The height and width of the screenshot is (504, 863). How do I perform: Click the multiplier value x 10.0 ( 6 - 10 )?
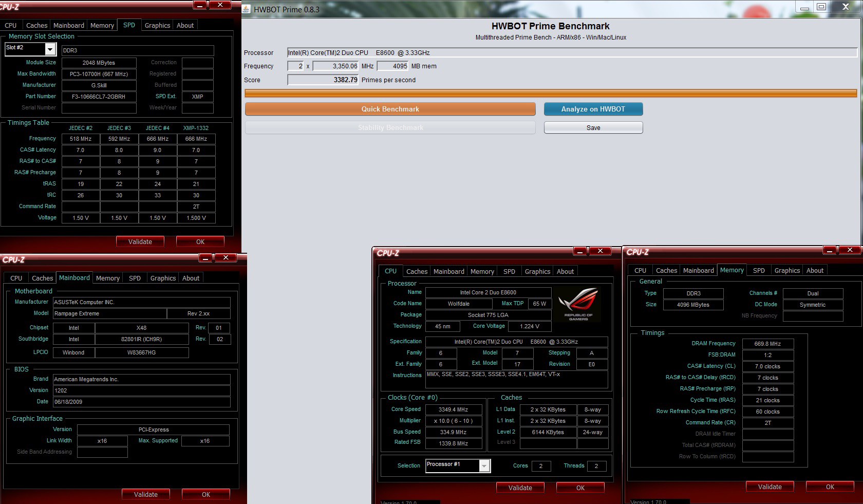[453, 421]
